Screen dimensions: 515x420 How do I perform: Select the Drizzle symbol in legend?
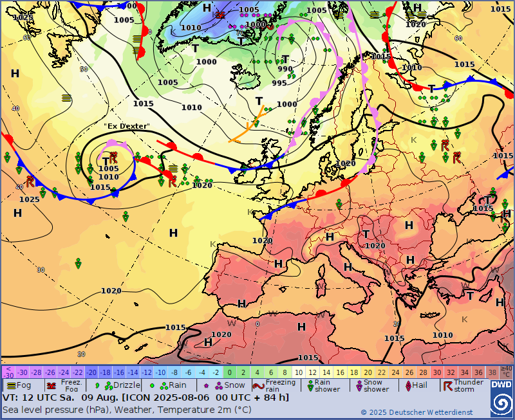98,385
